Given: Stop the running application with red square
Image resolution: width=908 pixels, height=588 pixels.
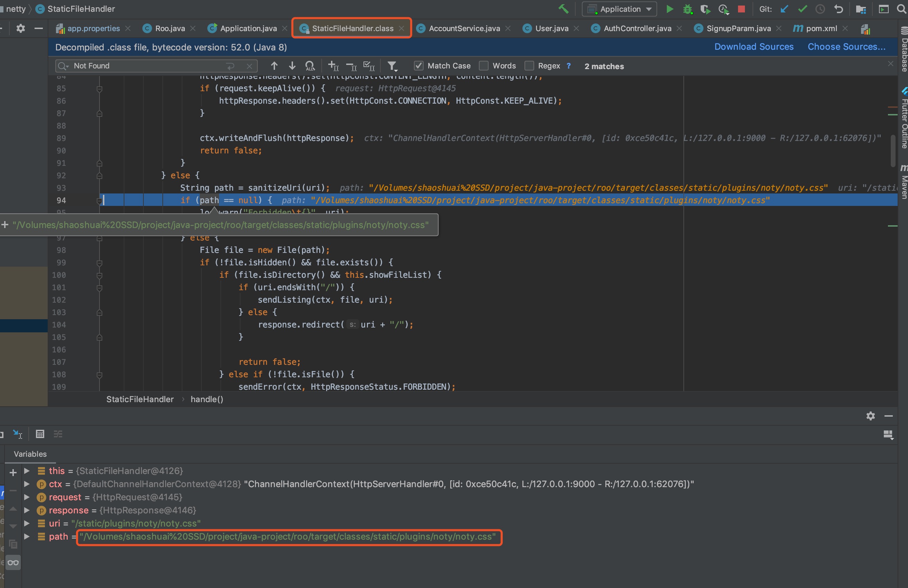Looking at the screenshot, I should pyautogui.click(x=741, y=9).
